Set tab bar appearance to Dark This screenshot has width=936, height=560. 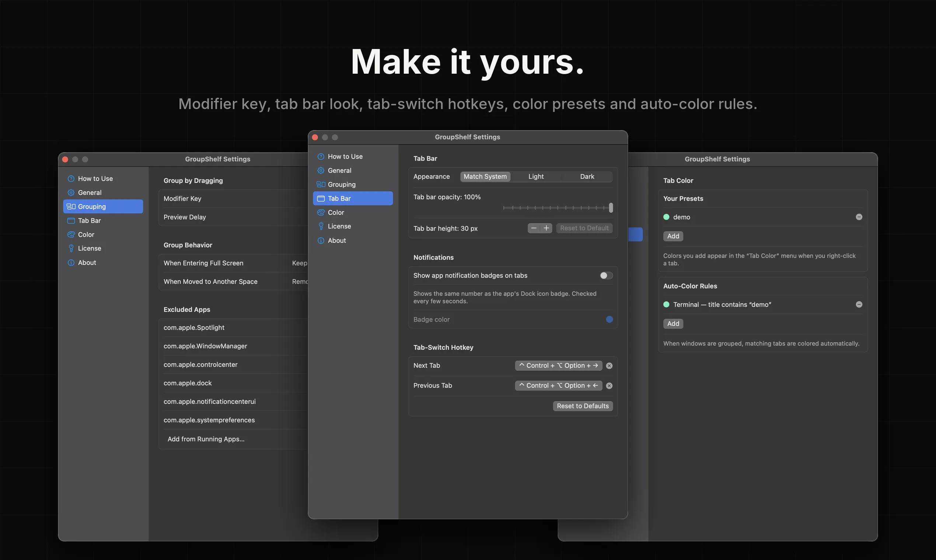(x=587, y=176)
